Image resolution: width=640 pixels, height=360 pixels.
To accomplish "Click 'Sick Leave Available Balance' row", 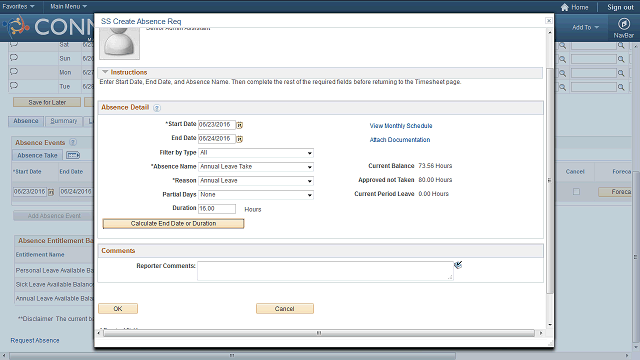I will [54, 284].
